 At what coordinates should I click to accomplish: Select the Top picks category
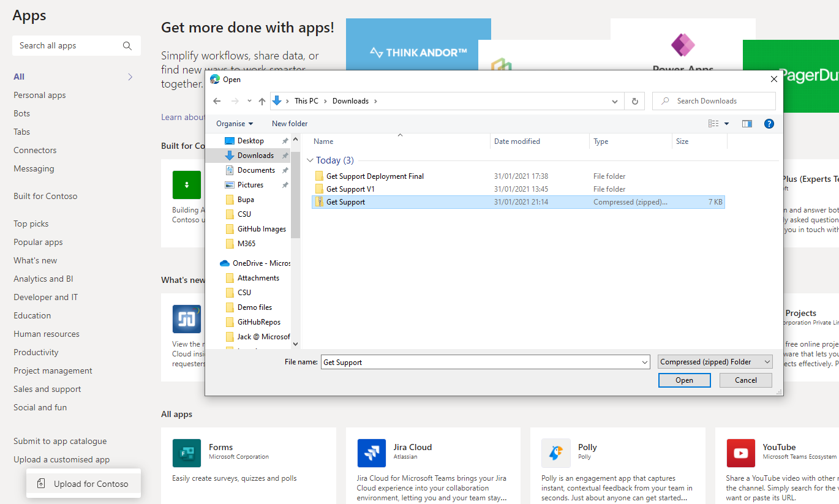pyautogui.click(x=31, y=224)
